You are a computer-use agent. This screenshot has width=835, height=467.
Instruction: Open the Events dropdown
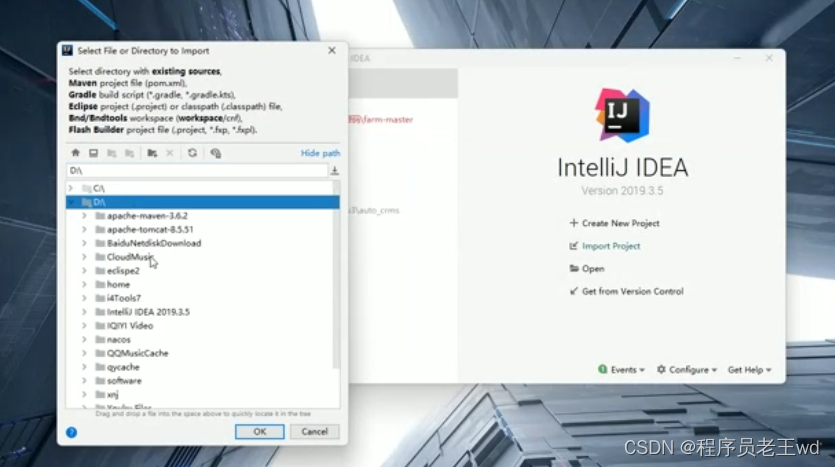(621, 370)
